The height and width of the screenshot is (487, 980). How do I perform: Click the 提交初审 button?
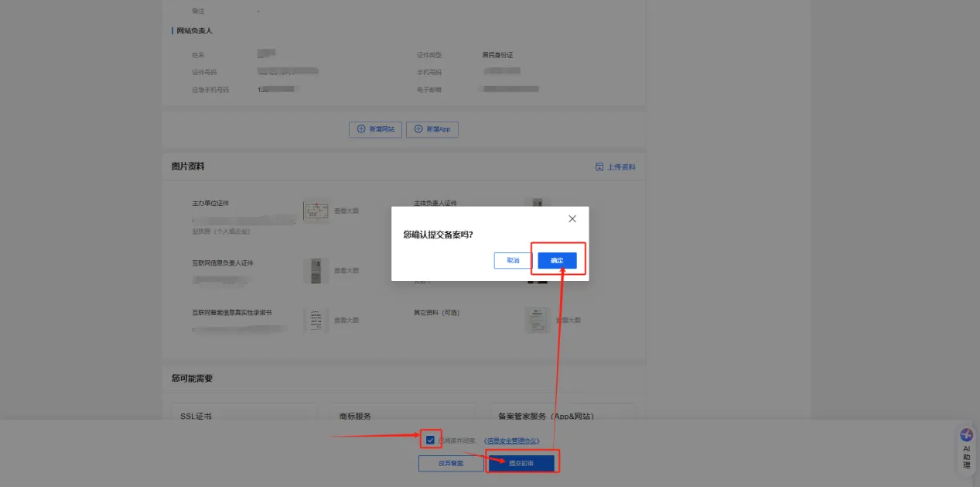pos(521,463)
